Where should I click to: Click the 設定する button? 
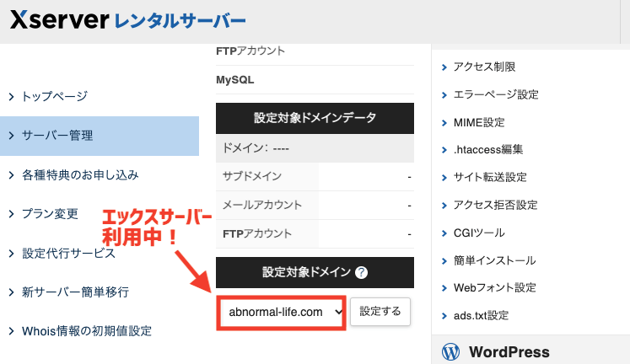point(380,312)
